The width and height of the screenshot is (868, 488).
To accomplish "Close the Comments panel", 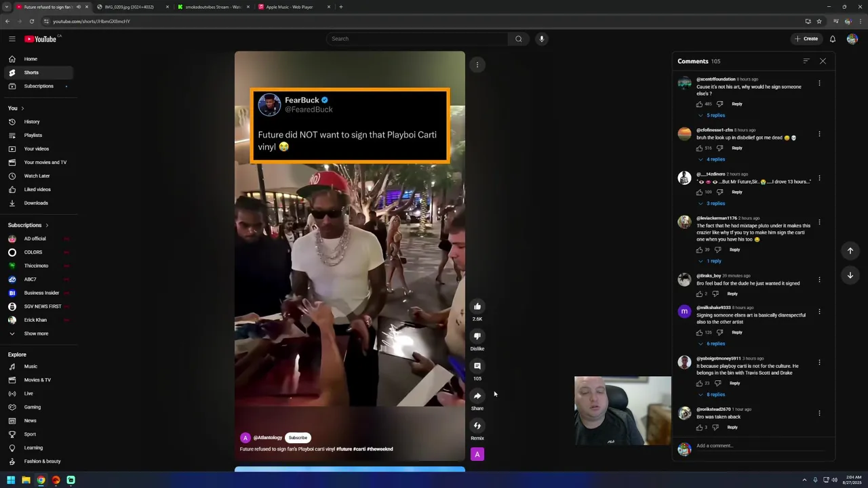I will pyautogui.click(x=823, y=61).
